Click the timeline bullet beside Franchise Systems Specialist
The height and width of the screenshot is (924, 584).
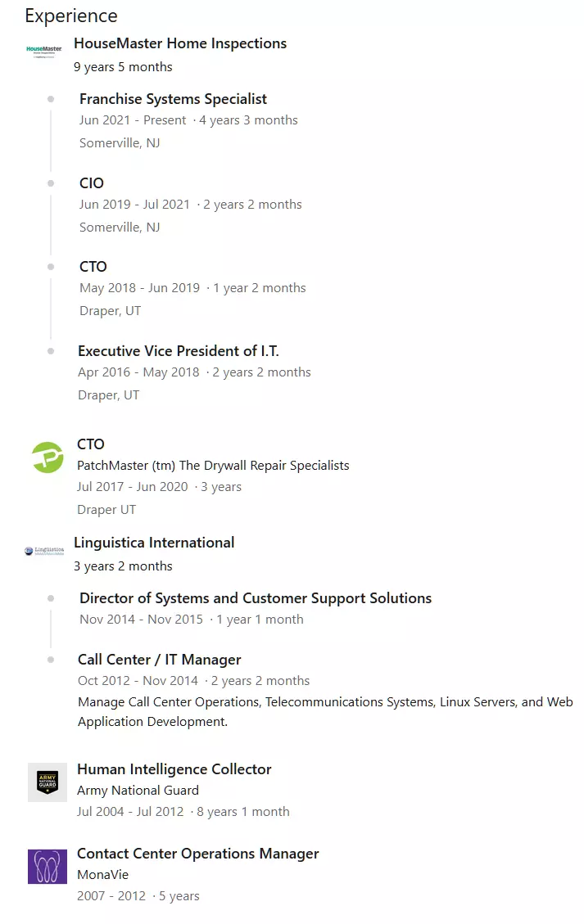tap(51, 99)
